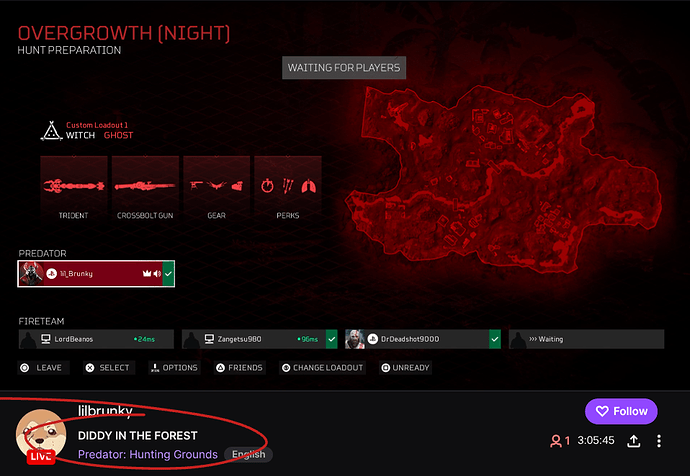This screenshot has height=476, width=690.
Task: Open the Predator: Hunting Grounds category link
Action: [x=148, y=454]
